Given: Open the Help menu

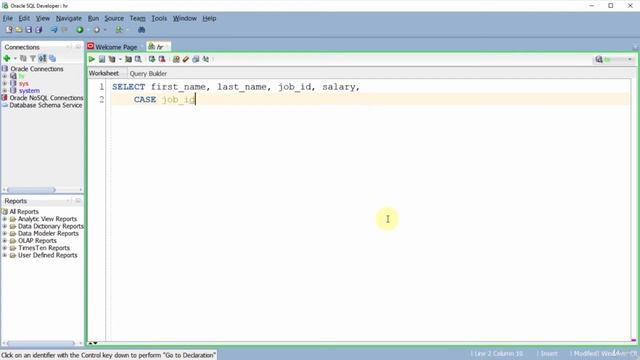Looking at the screenshot, I should tap(209, 18).
